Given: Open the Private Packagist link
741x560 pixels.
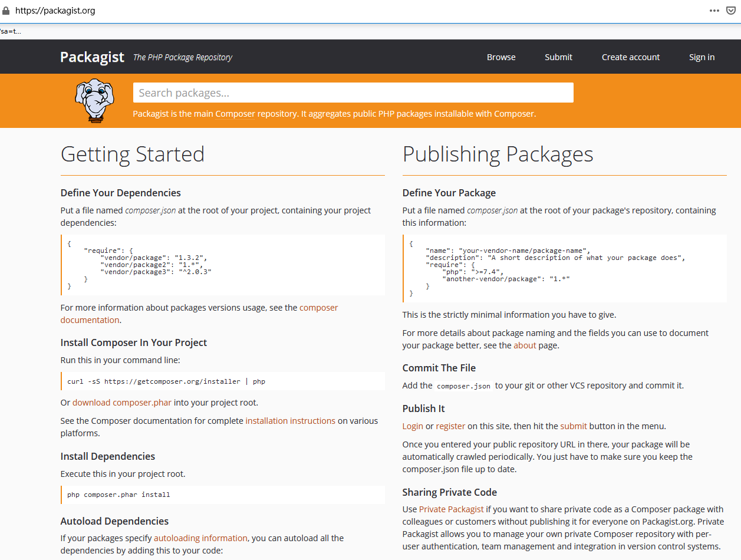Looking at the screenshot, I should [452, 509].
